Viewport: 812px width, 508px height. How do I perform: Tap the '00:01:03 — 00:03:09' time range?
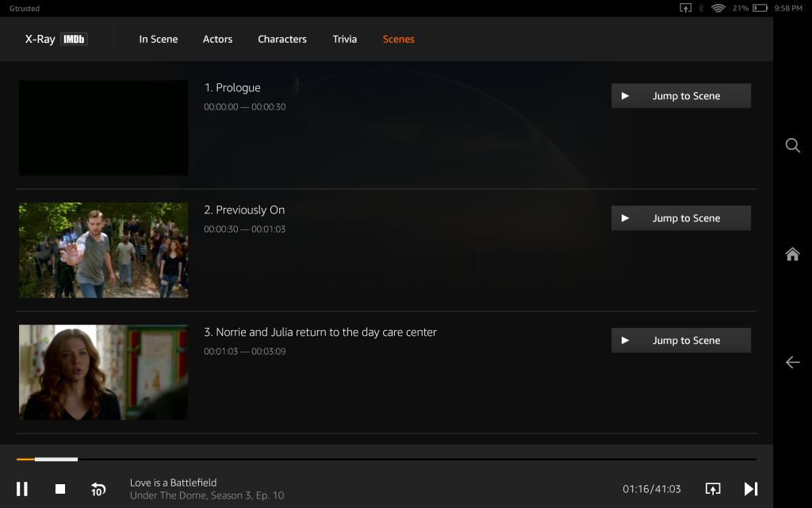245,352
